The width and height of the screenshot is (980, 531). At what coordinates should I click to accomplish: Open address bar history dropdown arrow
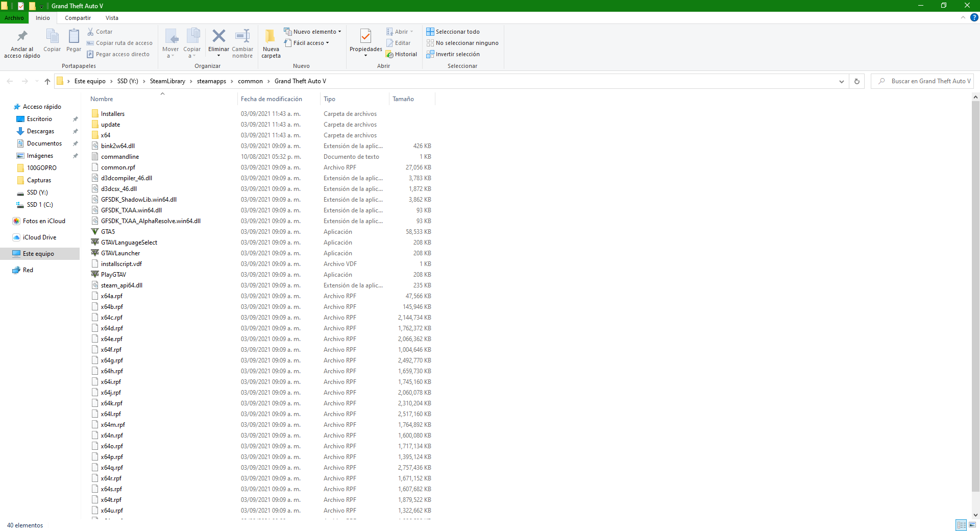[x=841, y=81]
